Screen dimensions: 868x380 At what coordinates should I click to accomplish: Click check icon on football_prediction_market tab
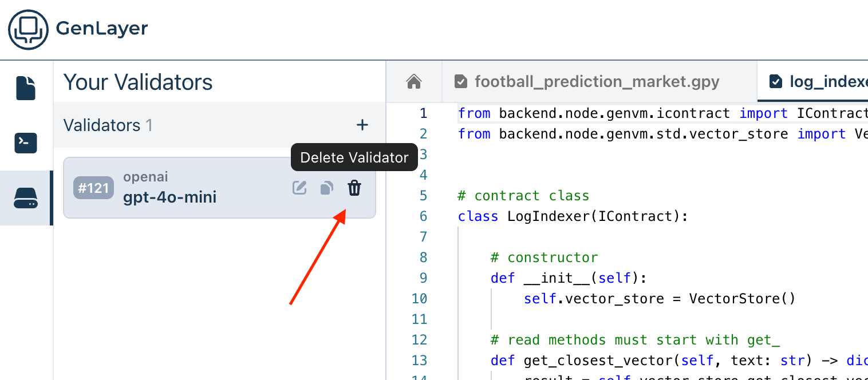point(461,82)
